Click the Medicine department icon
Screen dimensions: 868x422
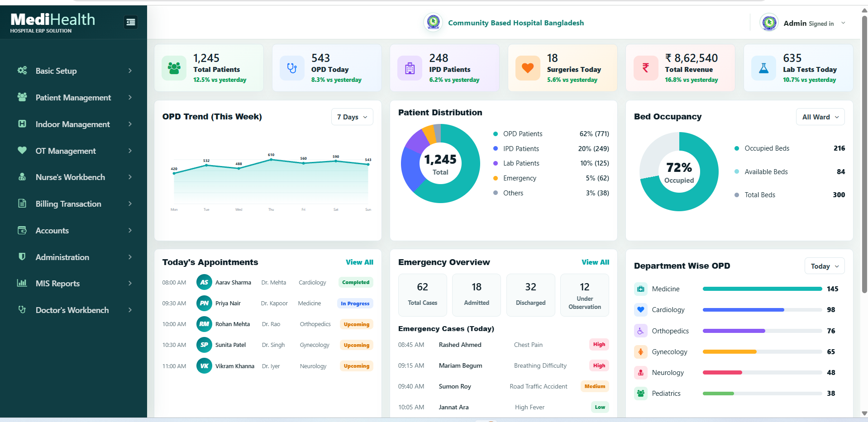tap(640, 289)
